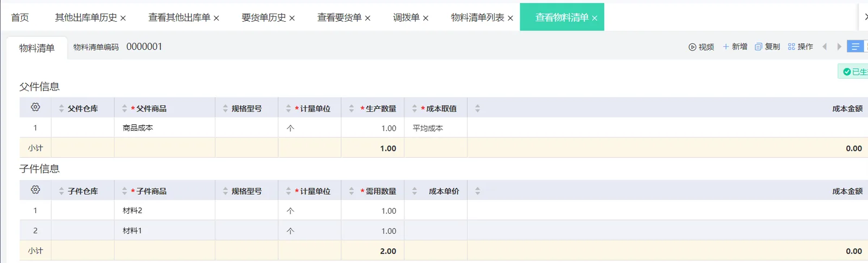
Task: Sort 子件信息 table by 规格型号
Action: tap(225, 191)
